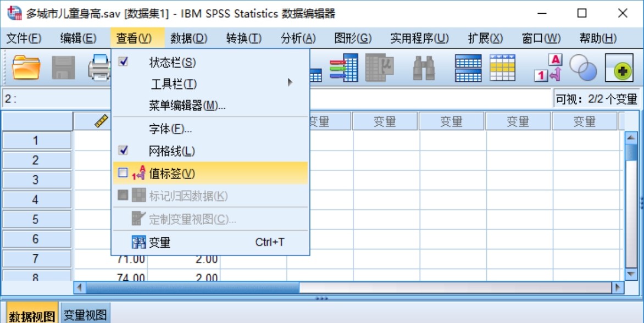Select row header 2
The height and width of the screenshot is (323, 644).
point(37,160)
